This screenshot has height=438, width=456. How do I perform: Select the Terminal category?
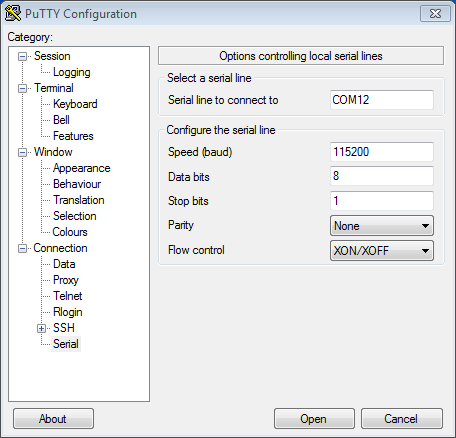(x=54, y=88)
